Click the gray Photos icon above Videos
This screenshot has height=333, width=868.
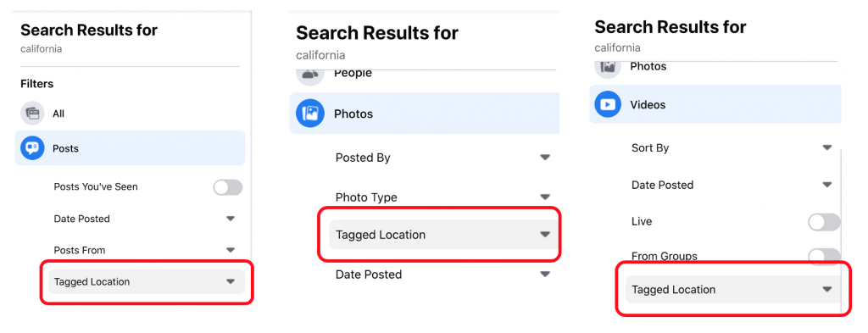click(x=608, y=67)
